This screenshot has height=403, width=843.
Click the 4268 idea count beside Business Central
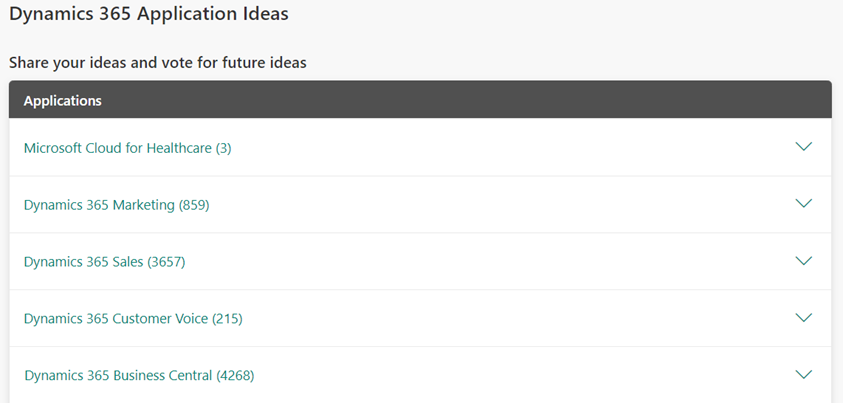[x=236, y=376]
